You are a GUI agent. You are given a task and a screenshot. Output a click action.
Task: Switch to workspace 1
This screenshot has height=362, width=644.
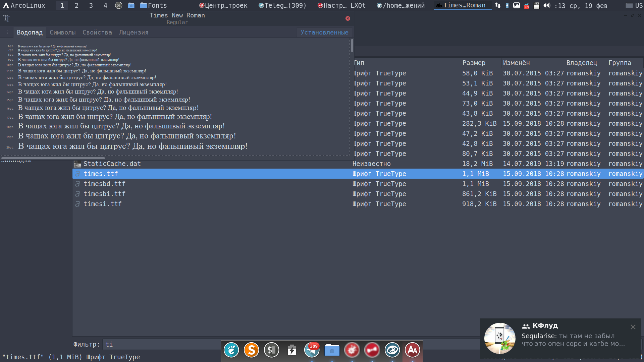tap(62, 5)
